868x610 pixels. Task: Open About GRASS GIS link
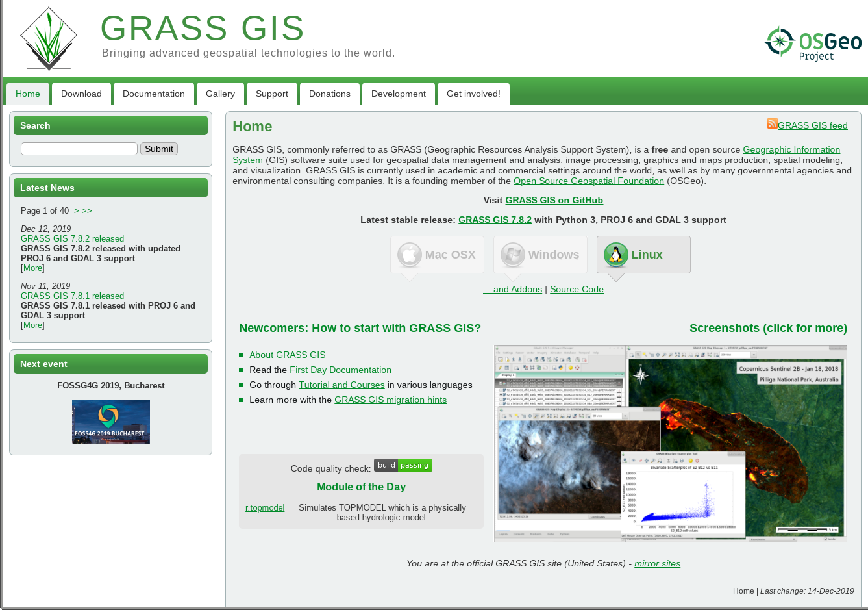(x=288, y=355)
